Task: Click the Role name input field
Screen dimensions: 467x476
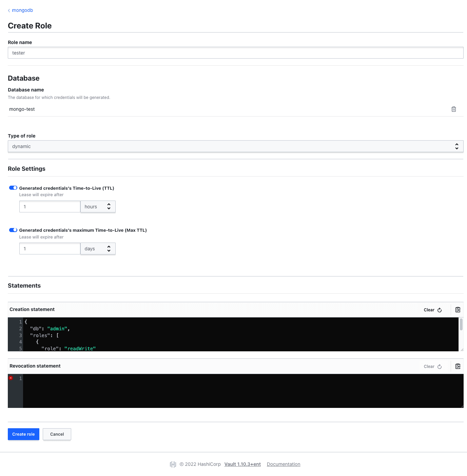Action: [235, 53]
